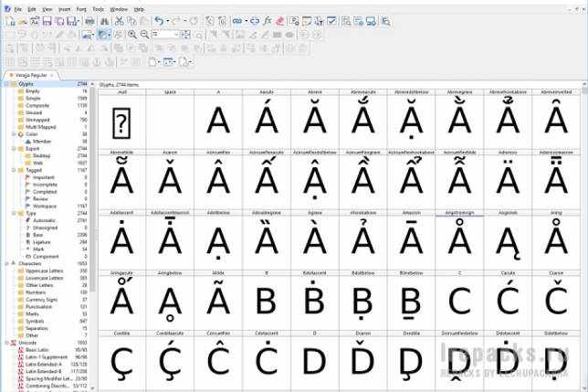The height and width of the screenshot is (392, 588).
Task: Select the Aacute glyph cell
Action: (267, 120)
